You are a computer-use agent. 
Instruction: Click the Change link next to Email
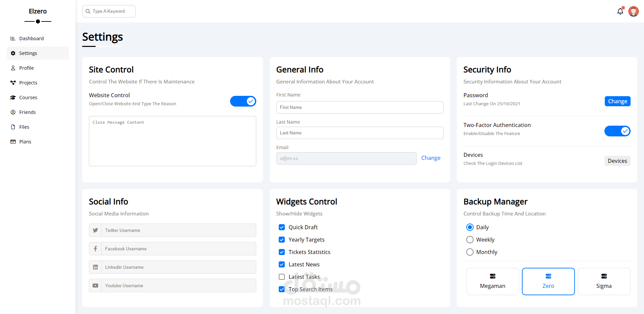pyautogui.click(x=431, y=158)
